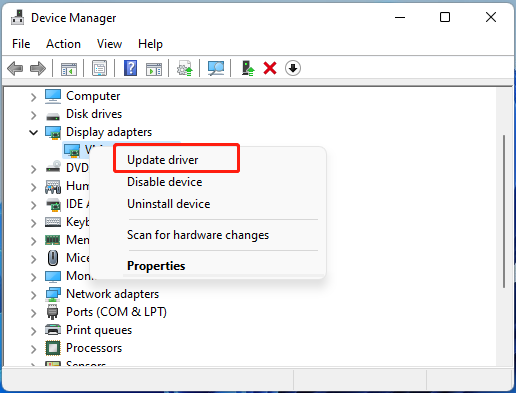This screenshot has width=516, height=393.
Task: Expand the Processors node
Action: 33,349
